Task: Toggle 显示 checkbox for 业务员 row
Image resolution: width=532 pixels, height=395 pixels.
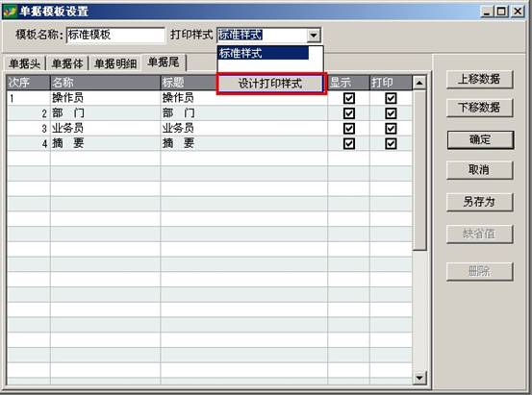Action: click(x=349, y=129)
